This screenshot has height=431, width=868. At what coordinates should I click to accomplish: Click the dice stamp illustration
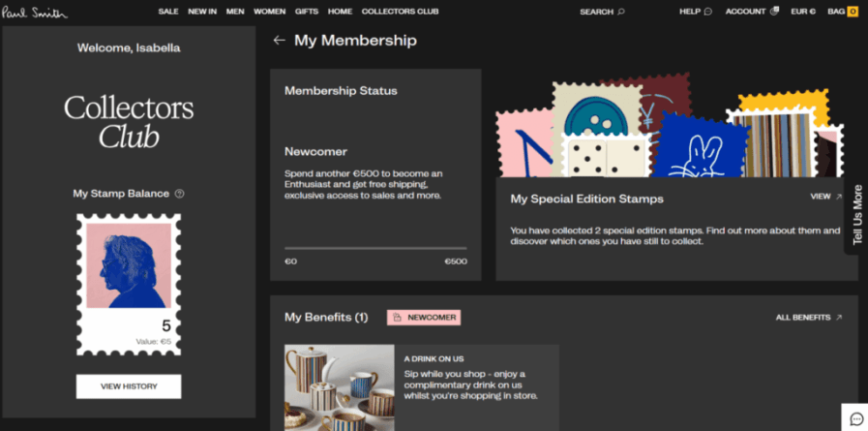pyautogui.click(x=605, y=156)
